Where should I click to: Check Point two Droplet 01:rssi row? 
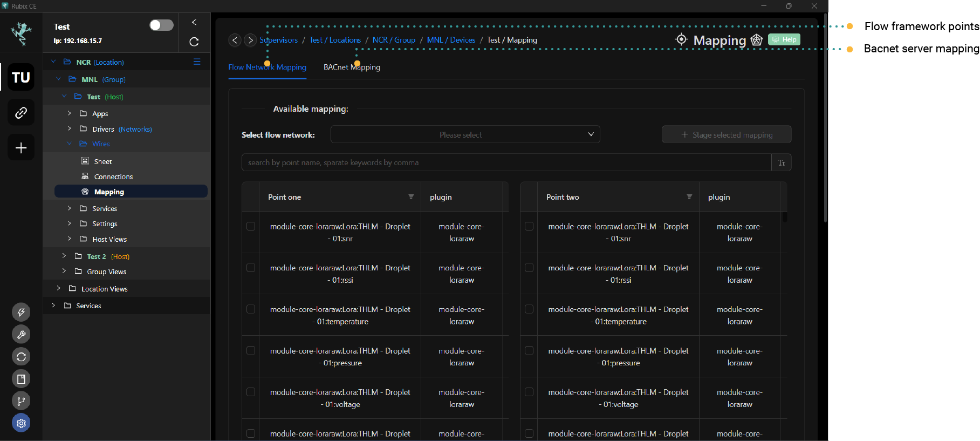(529, 268)
